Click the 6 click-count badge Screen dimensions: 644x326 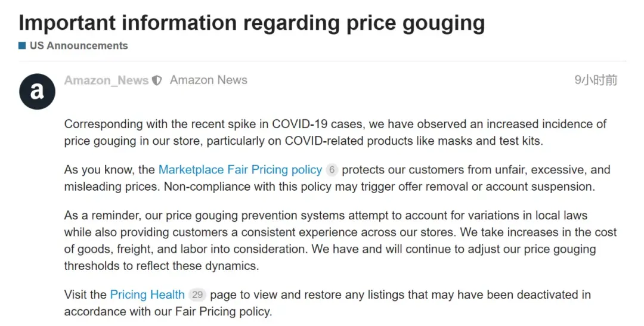[x=332, y=170]
